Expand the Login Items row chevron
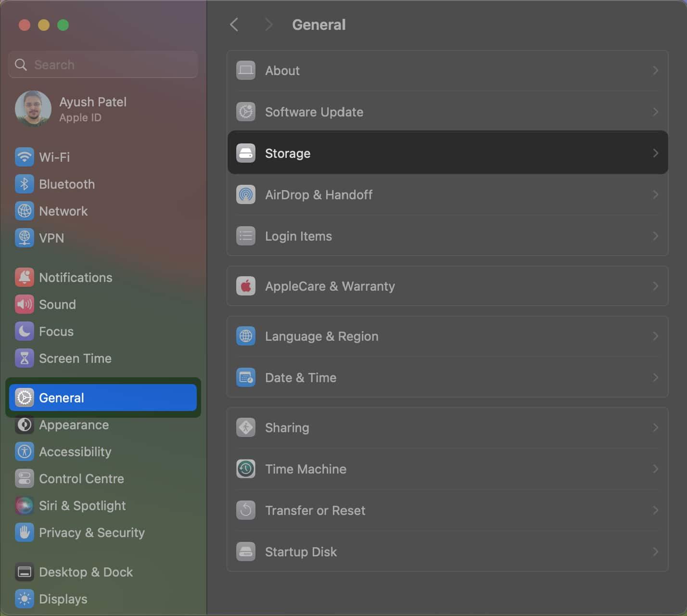The height and width of the screenshot is (616, 687). click(x=655, y=236)
